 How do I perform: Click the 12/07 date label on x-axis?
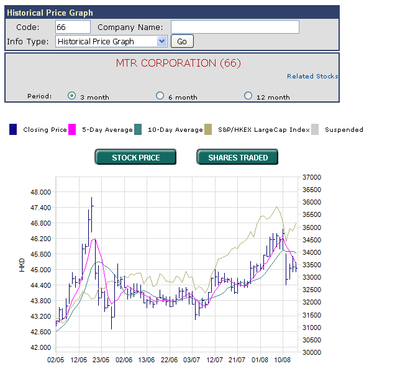214,360
